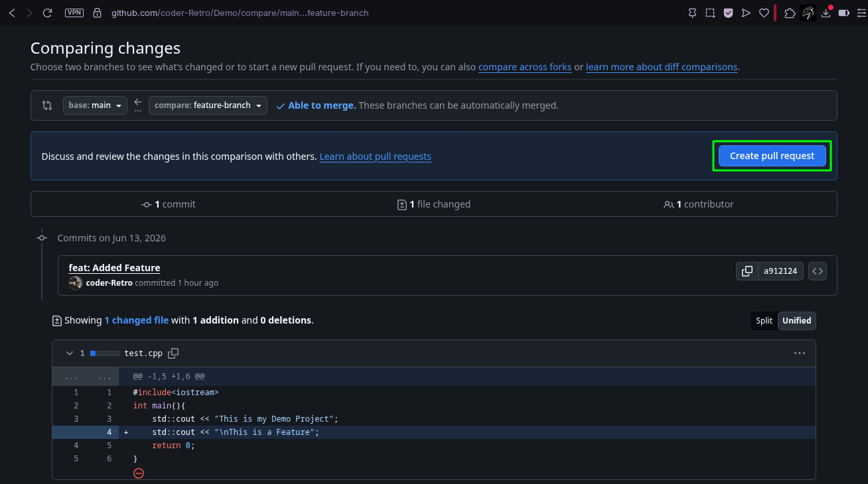Open the compare: feature-branch dropdown

tap(208, 105)
